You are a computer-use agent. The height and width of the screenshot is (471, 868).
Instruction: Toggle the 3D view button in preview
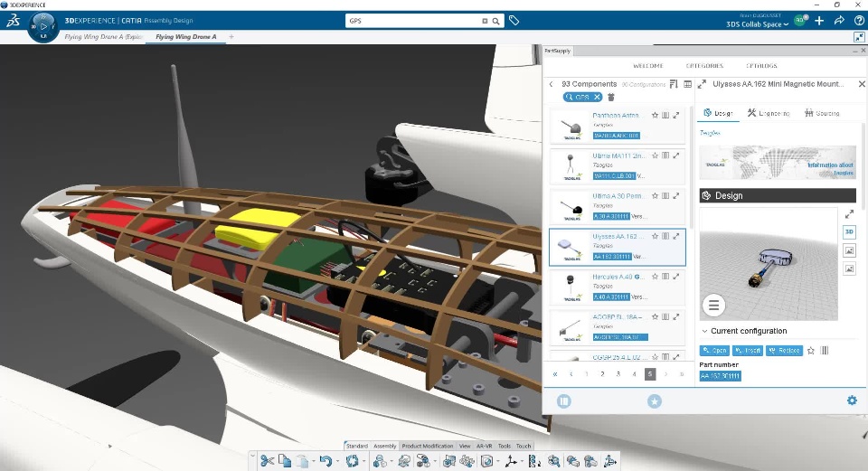point(849,232)
